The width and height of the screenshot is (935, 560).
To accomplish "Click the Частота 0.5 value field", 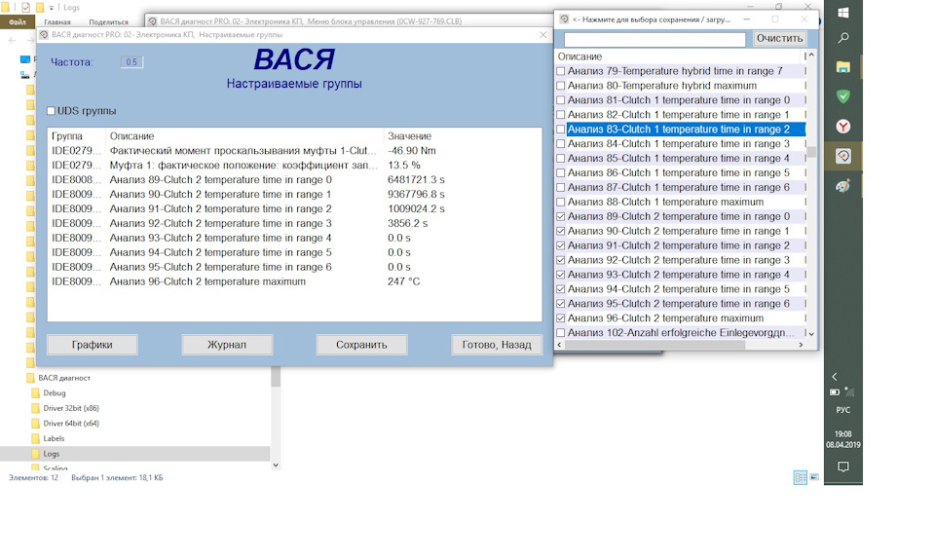I will point(131,62).
